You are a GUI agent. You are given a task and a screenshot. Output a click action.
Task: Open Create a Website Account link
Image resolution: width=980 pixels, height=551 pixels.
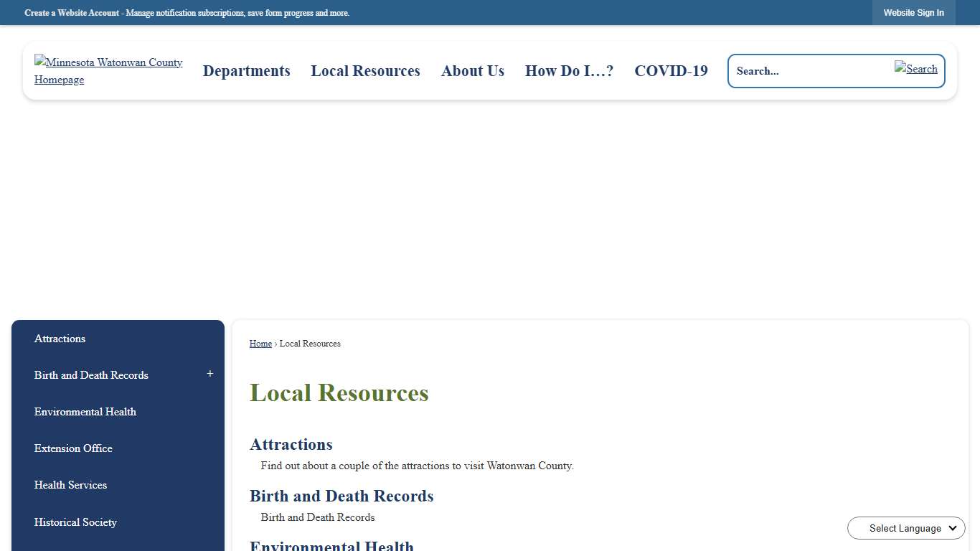(x=72, y=12)
